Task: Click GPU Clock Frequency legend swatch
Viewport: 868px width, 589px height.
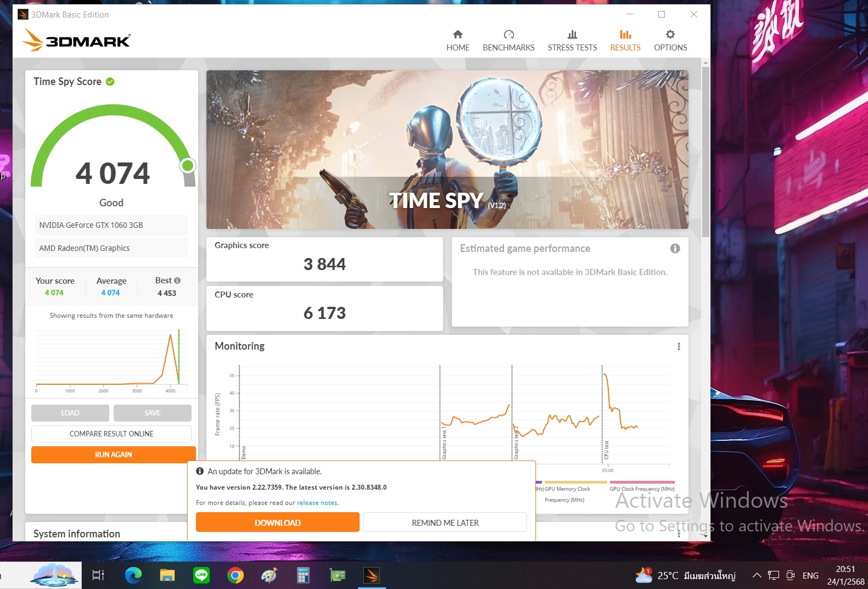Action: point(642,483)
